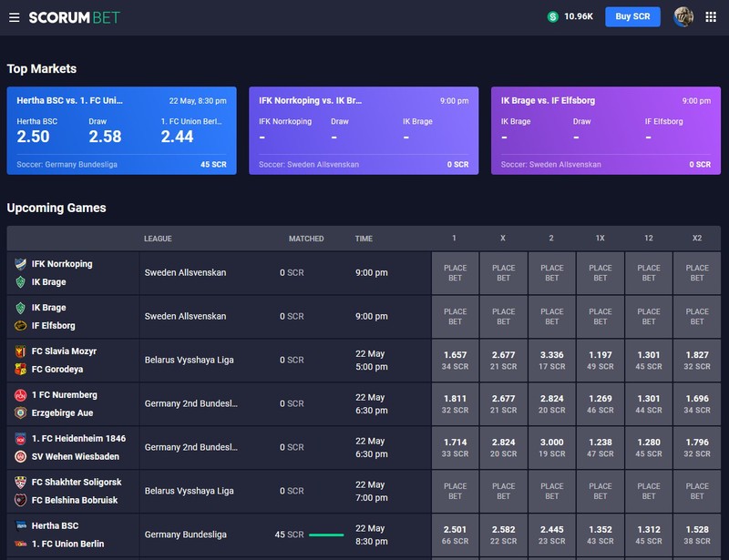Screen dimensions: 729x560
Task: Click the SV Wehen Wiesbaden crest
Action: tap(20, 457)
